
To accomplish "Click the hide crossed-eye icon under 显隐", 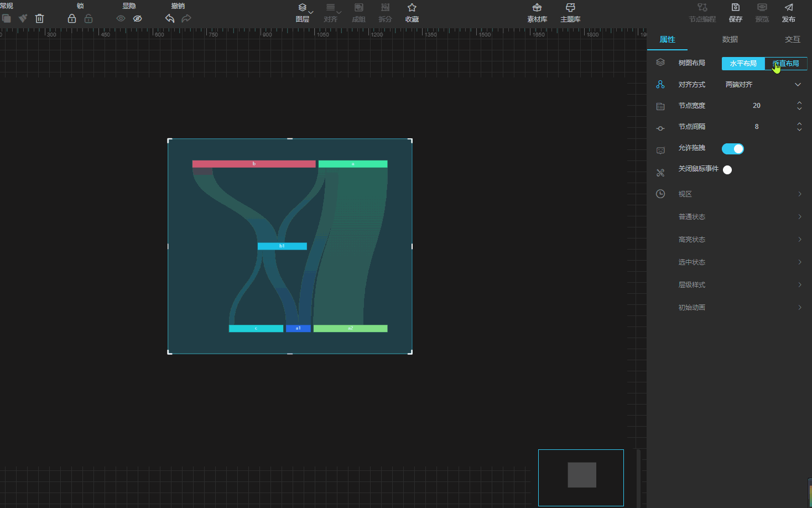I will click(137, 18).
